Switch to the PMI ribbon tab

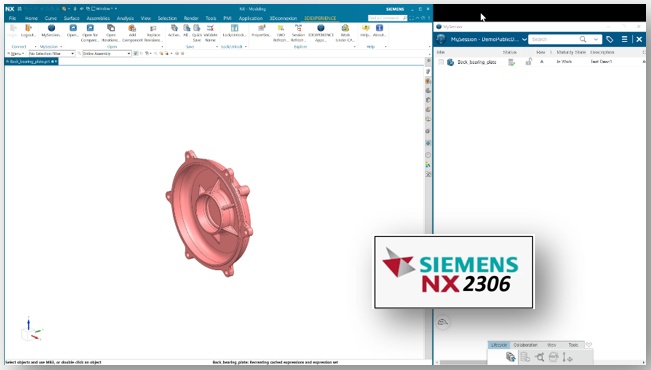point(227,18)
